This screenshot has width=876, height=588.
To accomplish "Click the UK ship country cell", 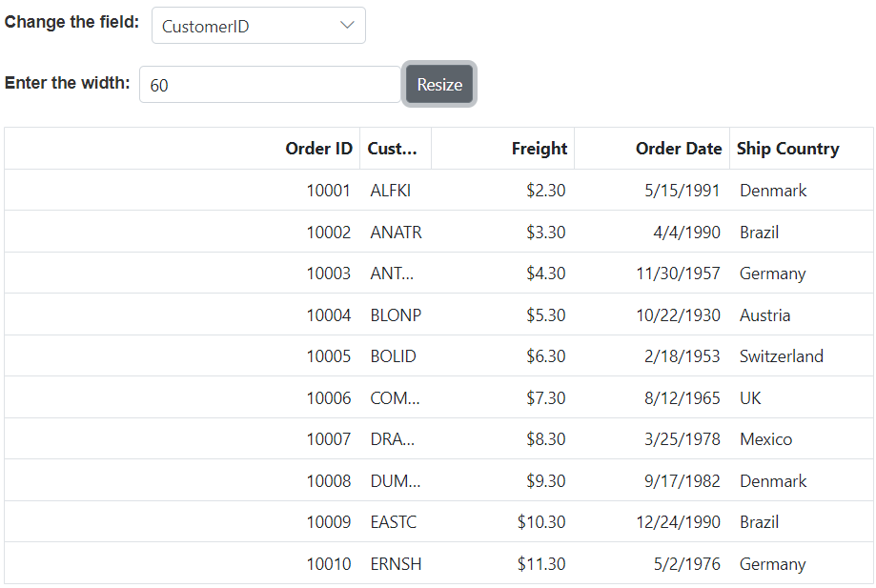I will pos(750,398).
